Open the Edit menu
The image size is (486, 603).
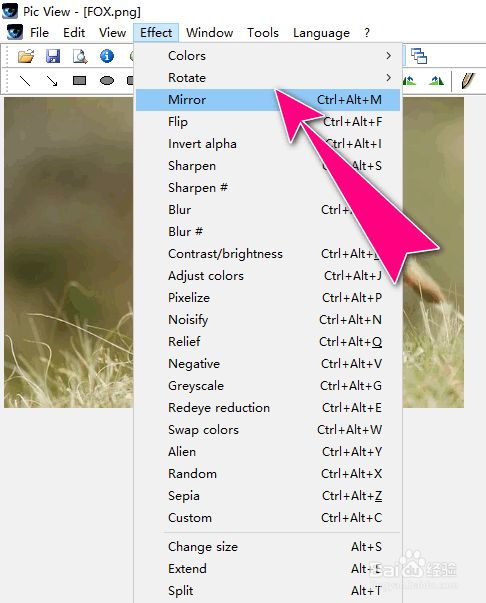pos(74,33)
